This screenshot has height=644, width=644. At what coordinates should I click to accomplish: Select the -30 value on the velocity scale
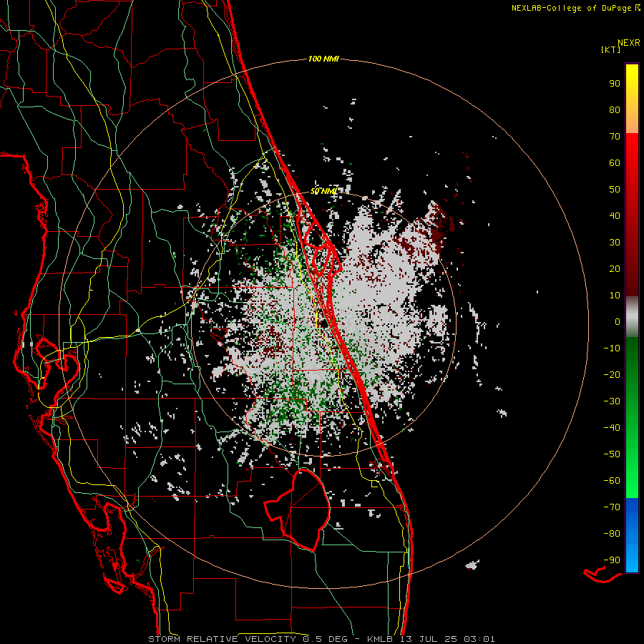(612, 401)
